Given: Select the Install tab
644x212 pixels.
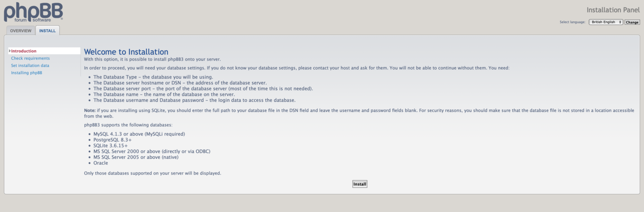Looking at the screenshot, I should click(47, 31).
